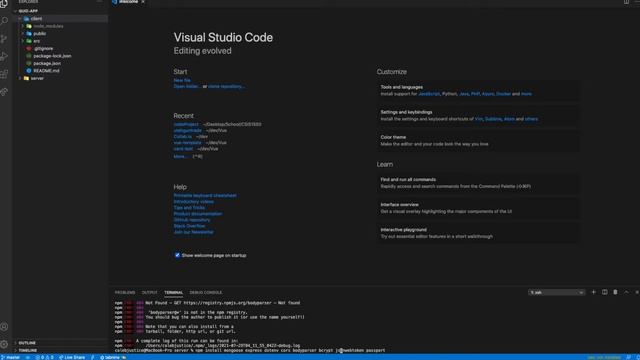Open the Explorer view icon
The height and width of the screenshot is (360, 640).
click(x=4, y=4)
